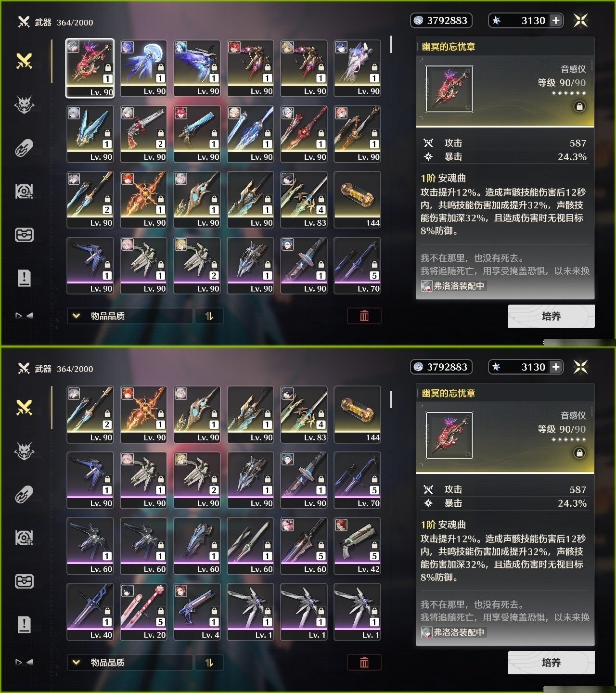Open the supply chest icon in upper sidebar
Screen dimensions: 616x693
tap(24, 234)
